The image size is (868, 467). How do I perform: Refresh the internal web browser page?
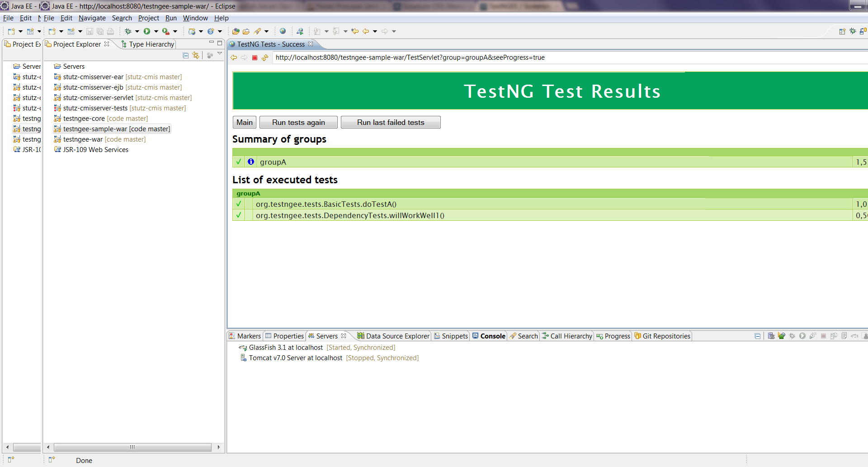tap(265, 57)
